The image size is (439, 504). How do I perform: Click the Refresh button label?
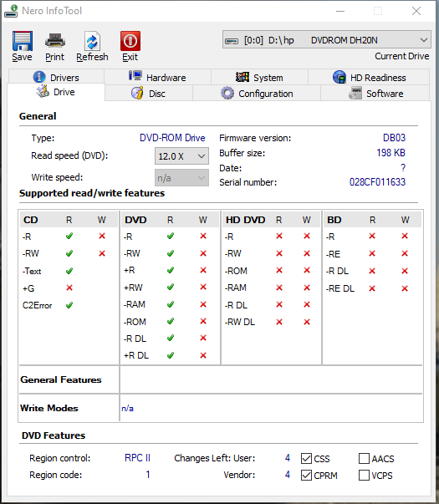[x=92, y=57]
